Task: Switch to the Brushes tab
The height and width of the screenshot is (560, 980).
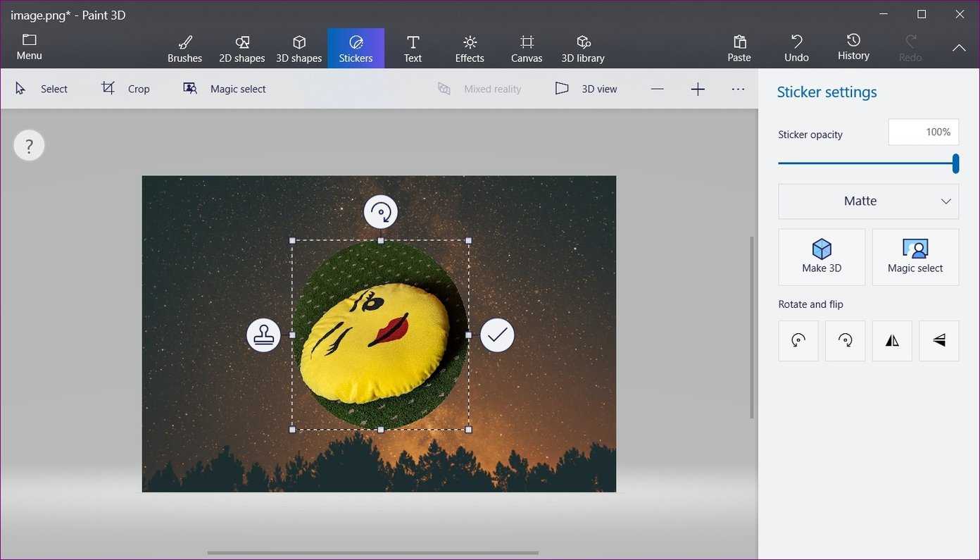Action: click(184, 49)
